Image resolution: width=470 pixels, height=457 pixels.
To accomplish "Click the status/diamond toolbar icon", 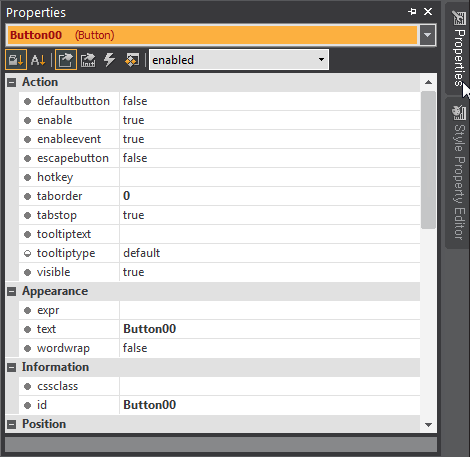I will [132, 60].
